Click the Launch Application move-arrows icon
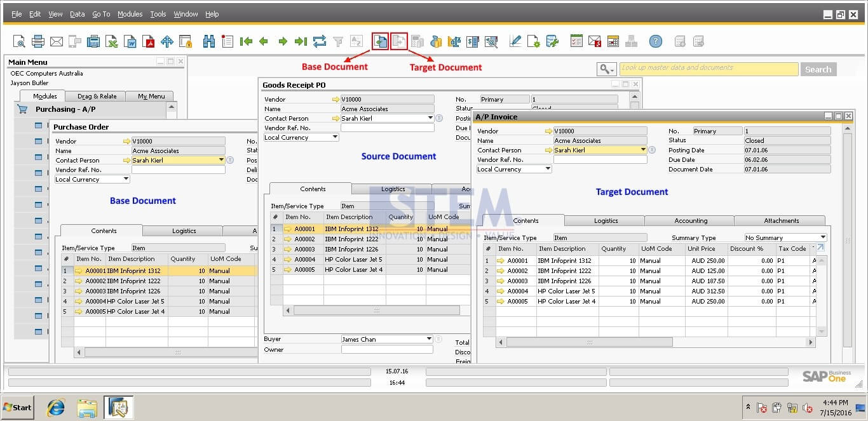The width and height of the screenshot is (868, 421). pos(167,41)
